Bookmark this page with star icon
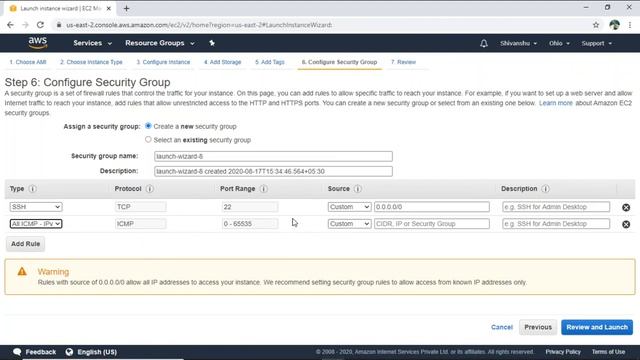Viewport: 640px width, 360px height. 596,25
